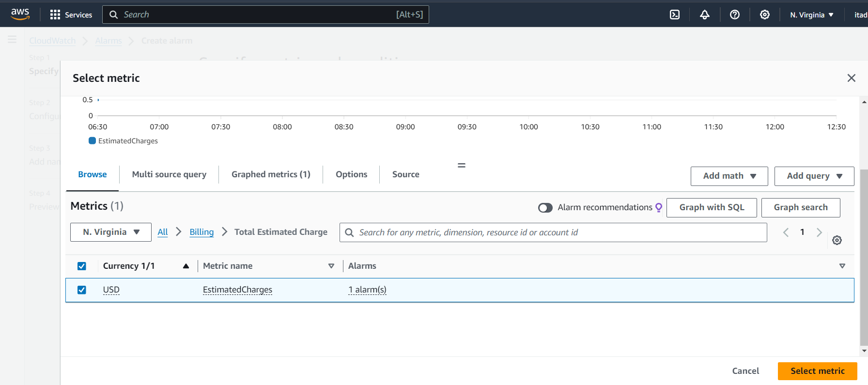Open the AWS help question icon
Screen dimensions: 868x385
(735, 15)
